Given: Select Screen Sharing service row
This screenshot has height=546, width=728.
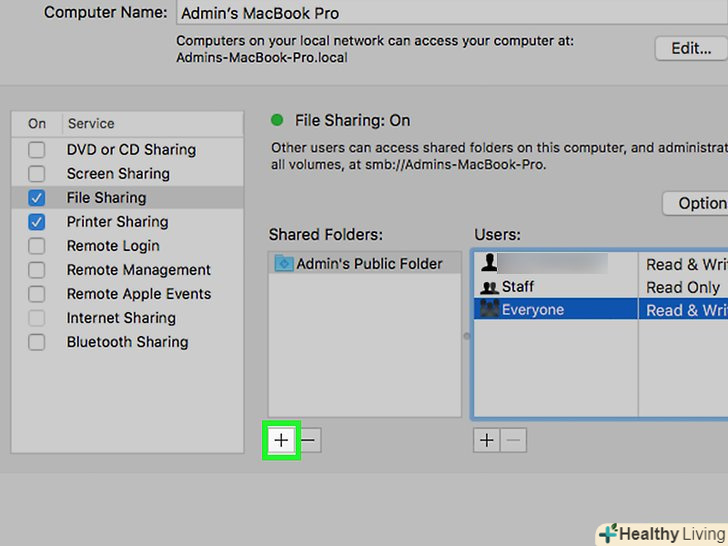Looking at the screenshot, I should coord(127,174).
